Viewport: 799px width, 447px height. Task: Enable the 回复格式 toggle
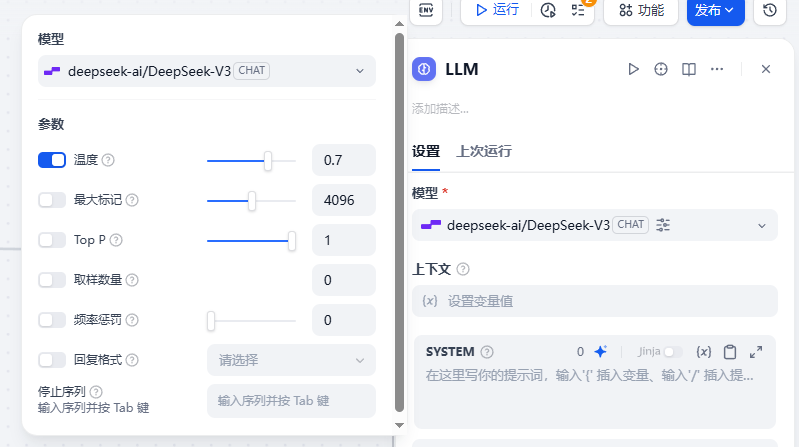pos(52,360)
